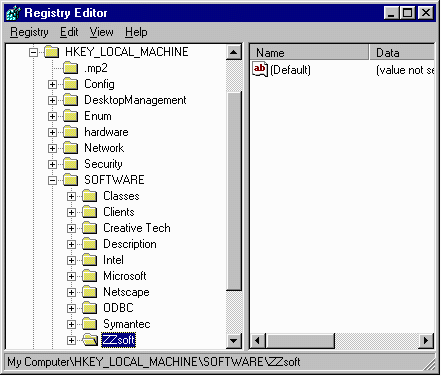Click the Intel folder icon

click(90, 260)
